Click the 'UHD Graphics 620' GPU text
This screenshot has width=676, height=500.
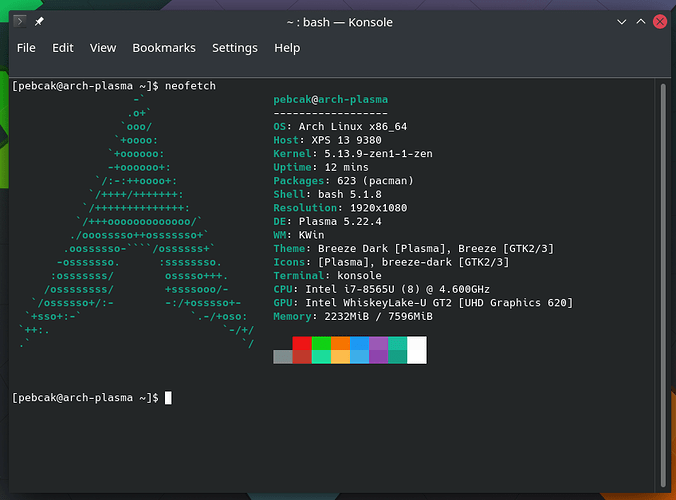[515, 303]
